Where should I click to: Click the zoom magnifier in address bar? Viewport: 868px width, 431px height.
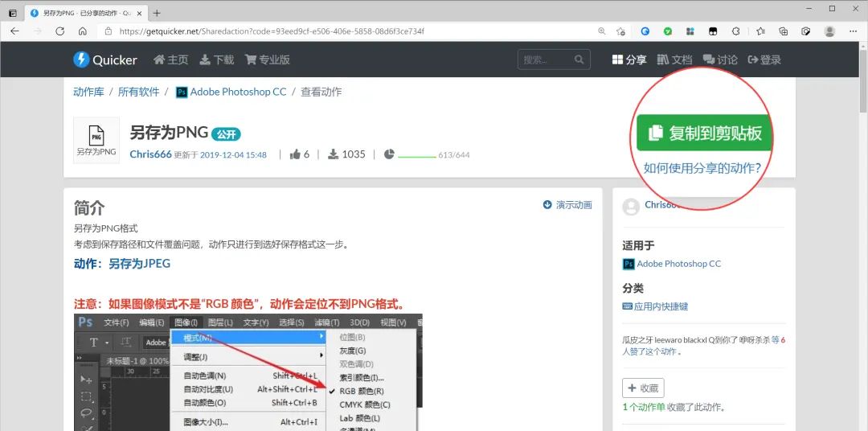[x=602, y=31]
